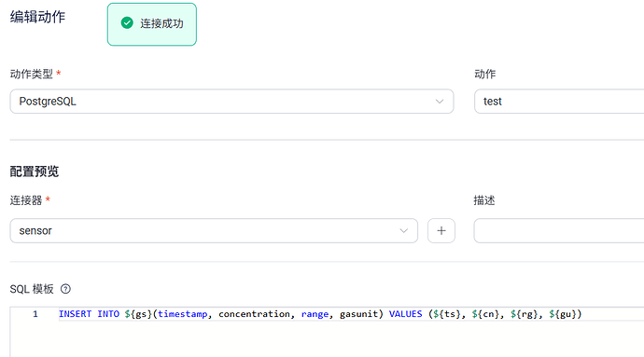Click line number 1 in SQL editor

[x=35, y=314]
